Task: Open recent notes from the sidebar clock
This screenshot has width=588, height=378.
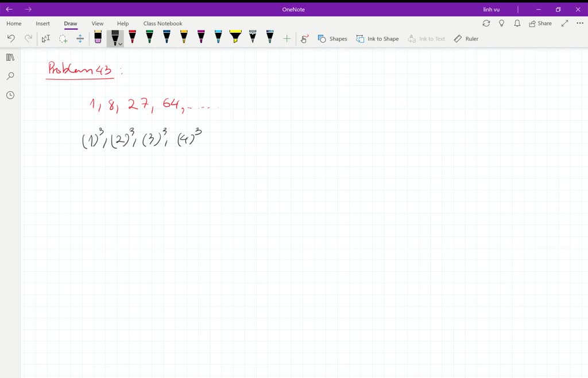Action: [x=10, y=95]
